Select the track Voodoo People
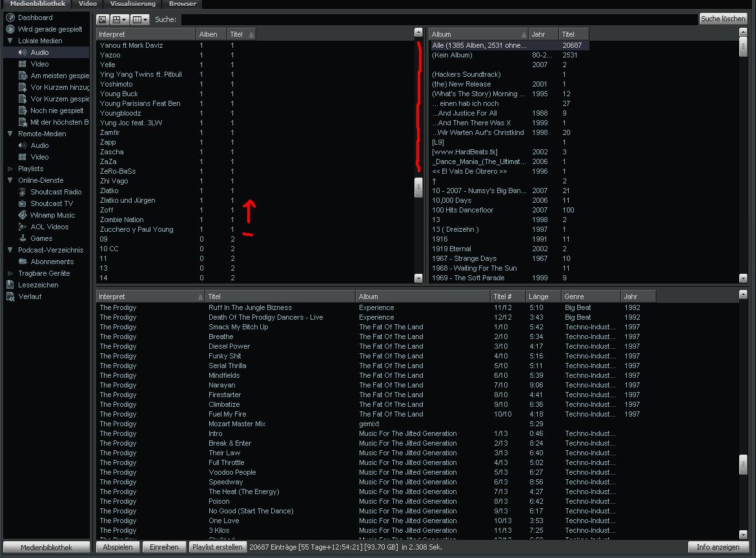The image size is (756, 558). pos(232,472)
